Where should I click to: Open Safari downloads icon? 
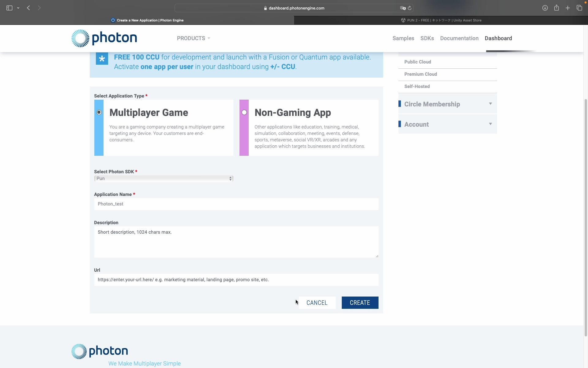coord(545,8)
